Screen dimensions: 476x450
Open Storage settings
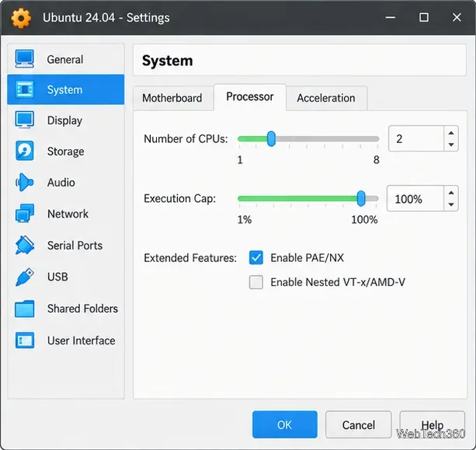pyautogui.click(x=66, y=151)
